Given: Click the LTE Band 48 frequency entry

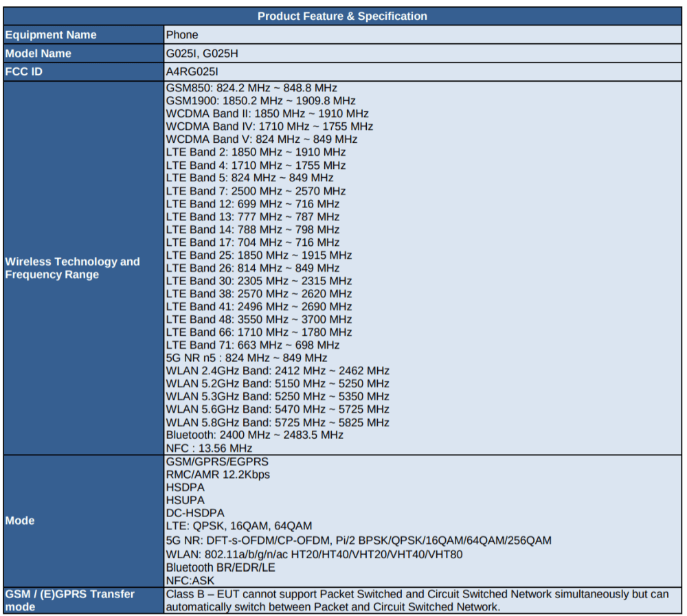Looking at the screenshot, I should (259, 319).
